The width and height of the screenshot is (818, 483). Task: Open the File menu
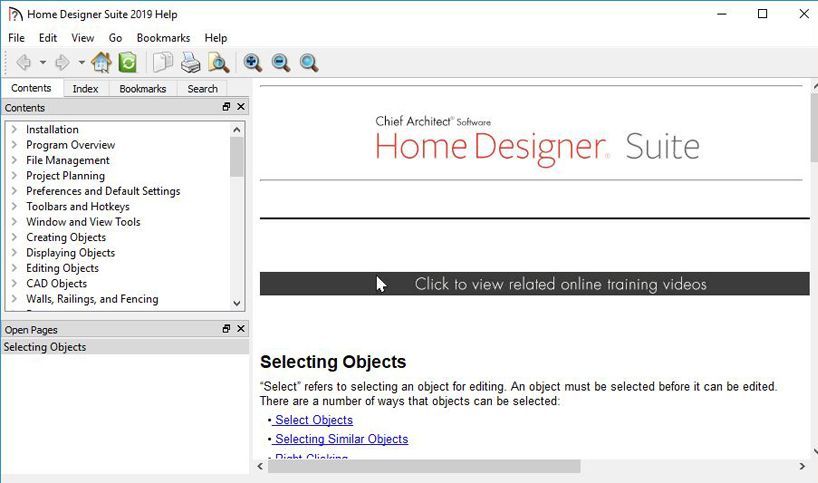(16, 38)
